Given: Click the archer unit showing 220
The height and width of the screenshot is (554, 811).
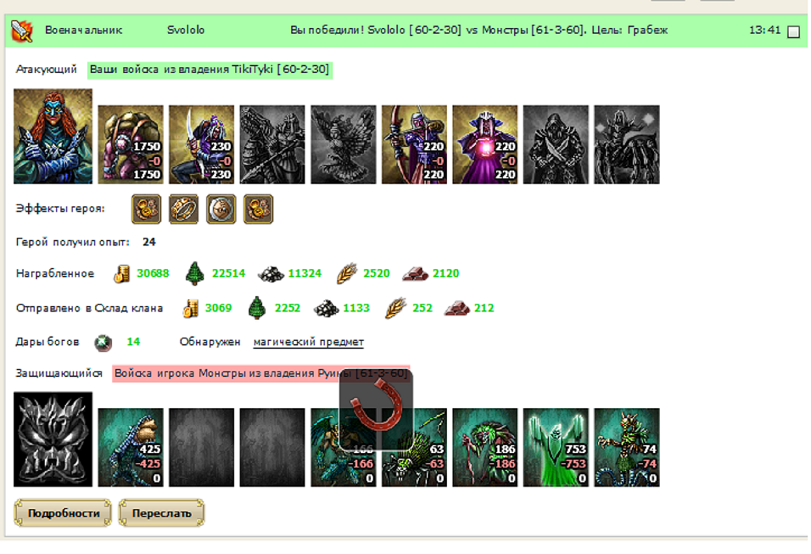Looking at the screenshot, I should tap(414, 144).
